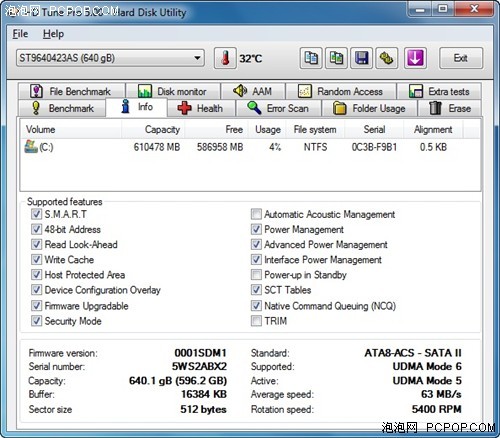Toggle the Security Mode checkbox
Viewport: 500px width, 438px height.
pyautogui.click(x=36, y=321)
